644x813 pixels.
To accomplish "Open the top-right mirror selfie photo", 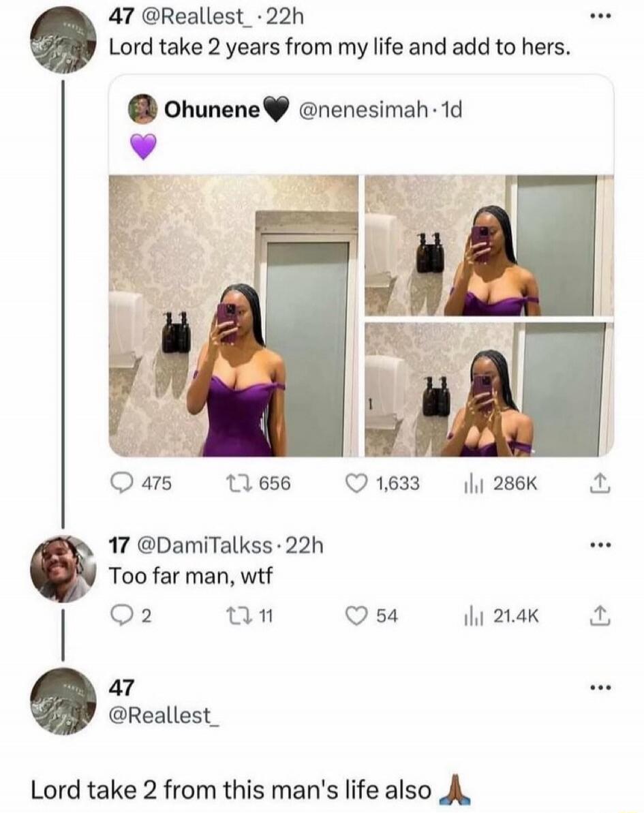I will coord(489,245).
